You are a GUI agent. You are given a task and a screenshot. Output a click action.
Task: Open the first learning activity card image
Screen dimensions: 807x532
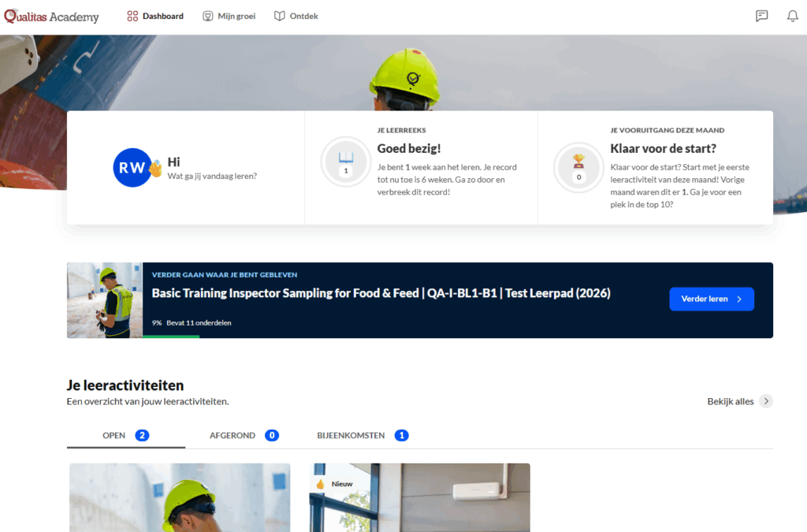(180, 497)
